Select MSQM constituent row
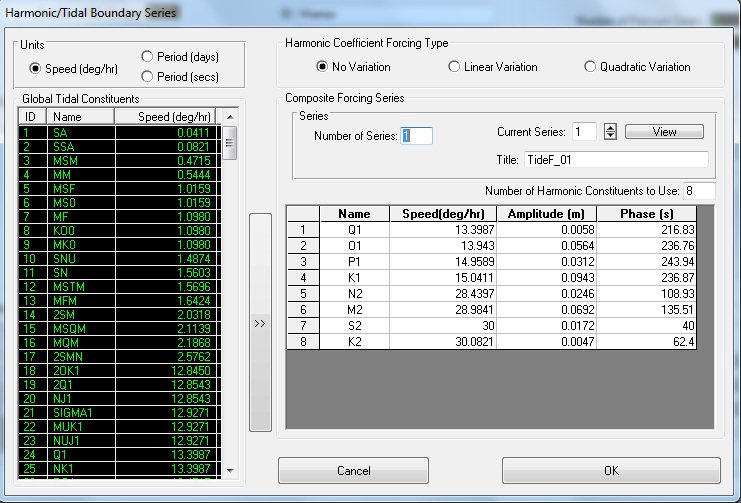 (119, 329)
